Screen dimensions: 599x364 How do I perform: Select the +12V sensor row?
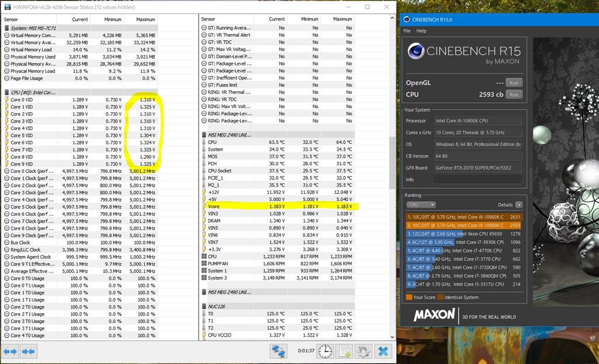point(277,192)
